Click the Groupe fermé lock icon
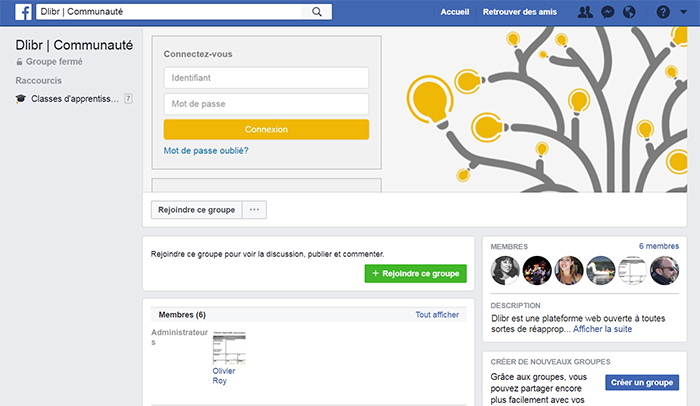Image resolution: width=700 pixels, height=406 pixels. coord(19,62)
